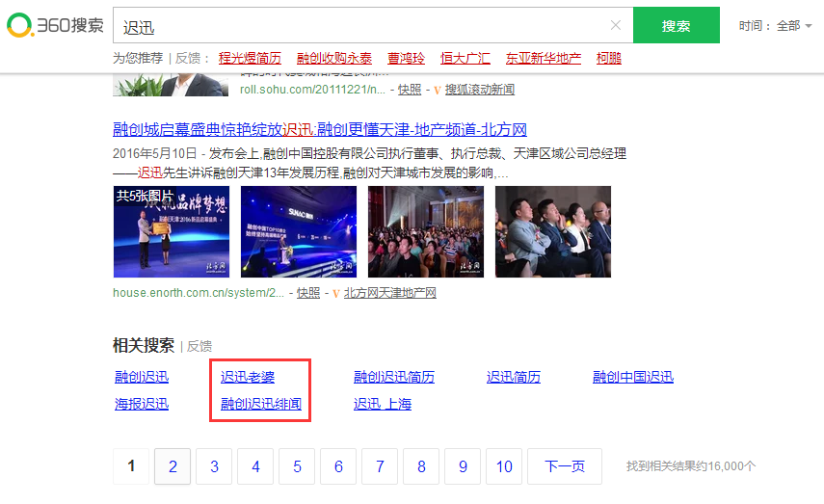824x504 pixels.
Task: Go to results page 9
Action: (463, 466)
